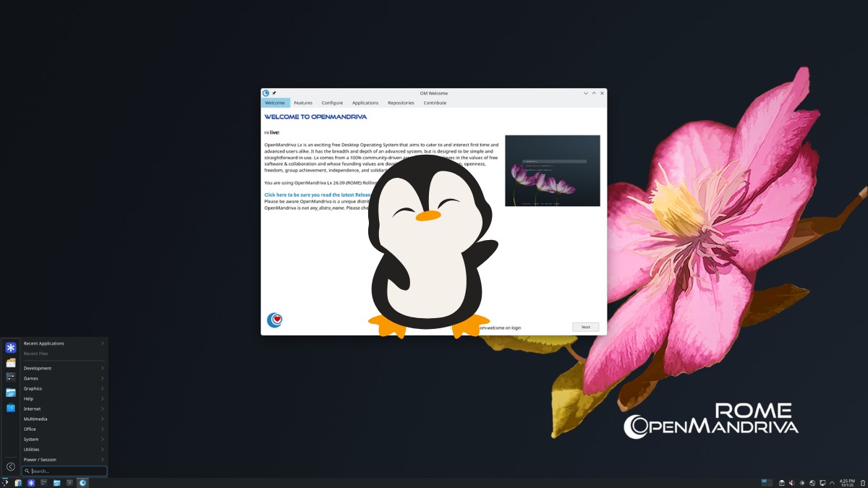
Task: Switch to the Repositories tab
Action: click(x=401, y=103)
